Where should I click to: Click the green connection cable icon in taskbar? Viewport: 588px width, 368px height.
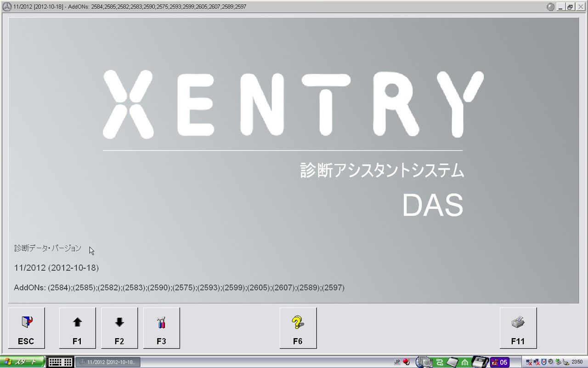click(x=439, y=362)
